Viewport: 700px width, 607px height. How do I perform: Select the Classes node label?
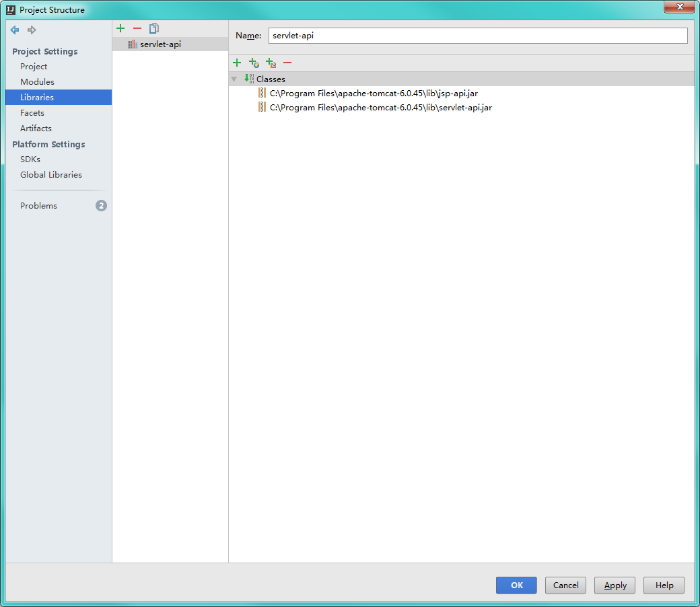click(x=271, y=79)
